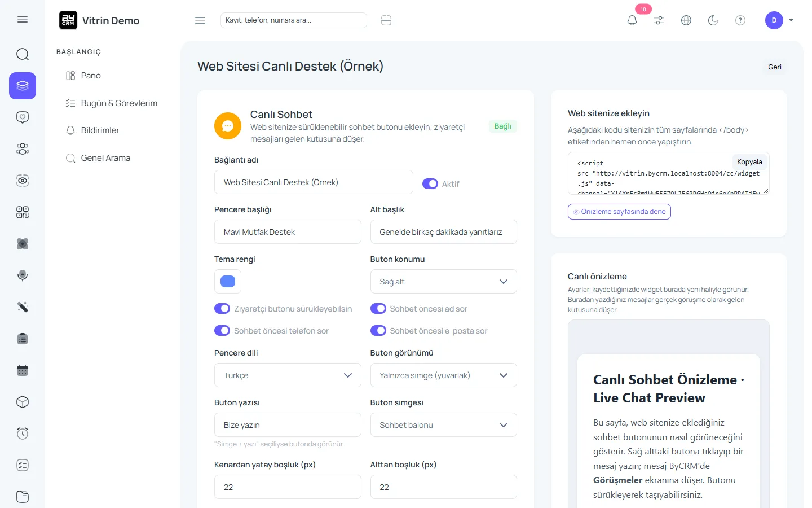812x508 pixels.
Task: Click the Vitrin Demo logo
Action: (x=100, y=20)
